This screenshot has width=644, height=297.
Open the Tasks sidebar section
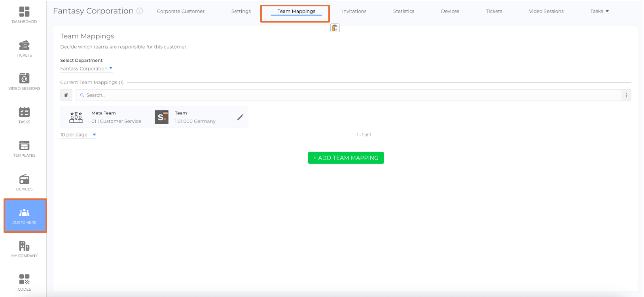point(24,115)
